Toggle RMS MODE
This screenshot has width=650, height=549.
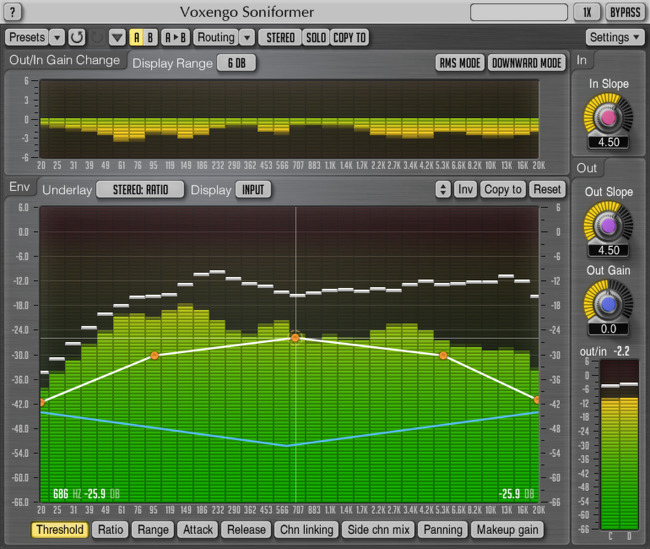[x=460, y=63]
